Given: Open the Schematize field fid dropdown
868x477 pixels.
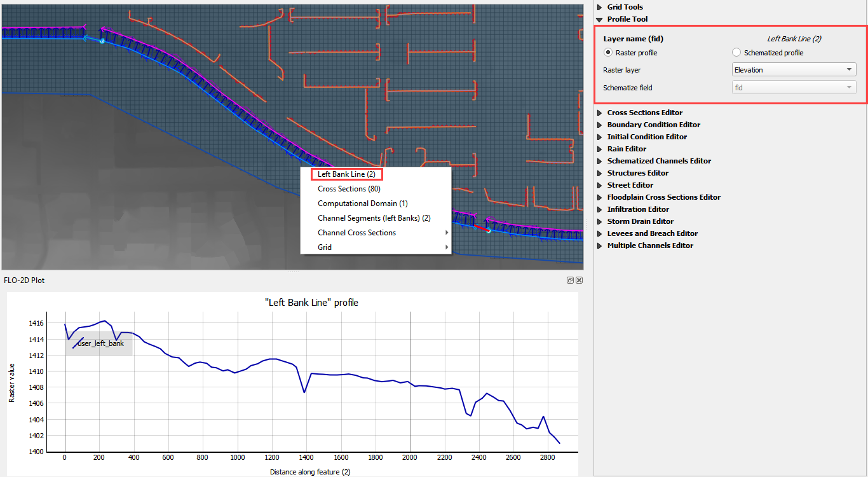Looking at the screenshot, I should pyautogui.click(x=794, y=88).
